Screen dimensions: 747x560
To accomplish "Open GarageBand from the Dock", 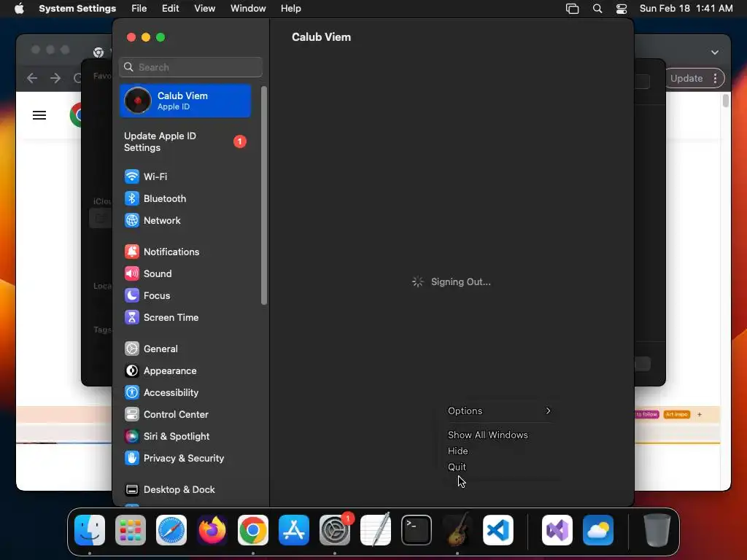I will (457, 530).
